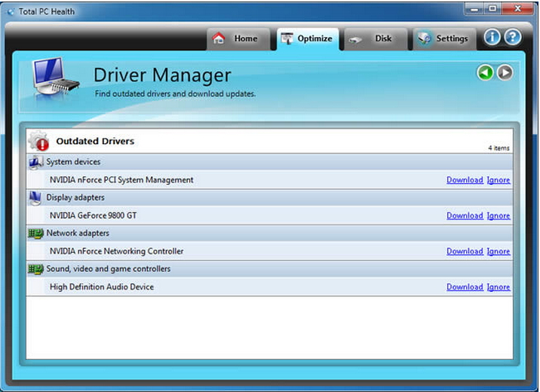The width and height of the screenshot is (540, 392).
Task: Click the house icon on Home tab
Action: pos(219,38)
